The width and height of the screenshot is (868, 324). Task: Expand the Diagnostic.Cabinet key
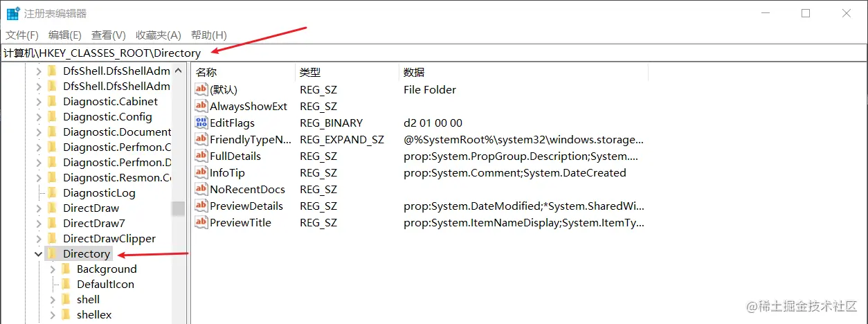click(39, 101)
